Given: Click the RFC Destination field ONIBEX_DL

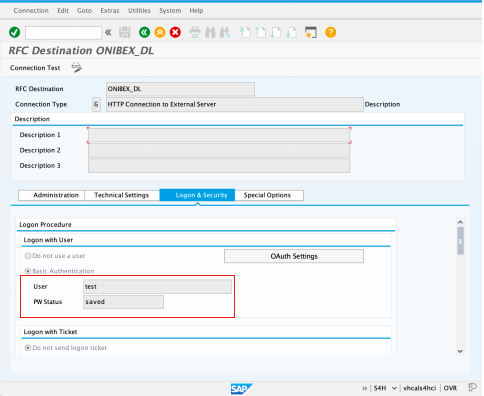Looking at the screenshot, I should click(x=180, y=89).
